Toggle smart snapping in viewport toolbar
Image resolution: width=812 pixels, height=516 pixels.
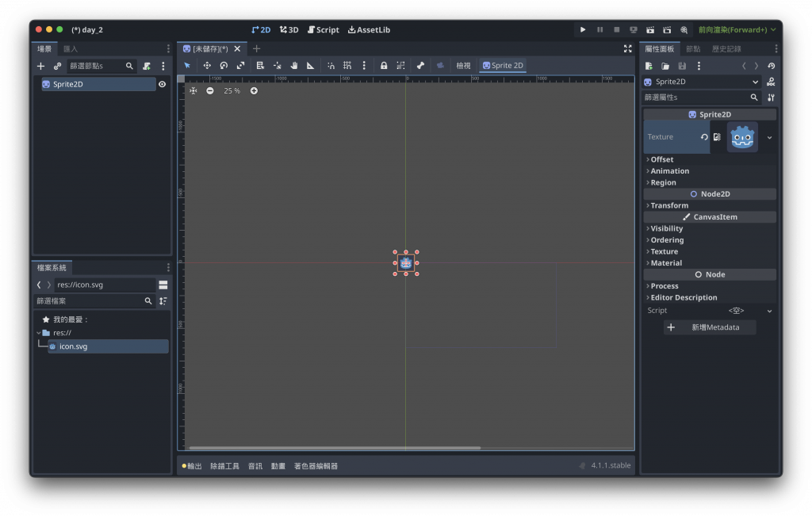[331, 65]
